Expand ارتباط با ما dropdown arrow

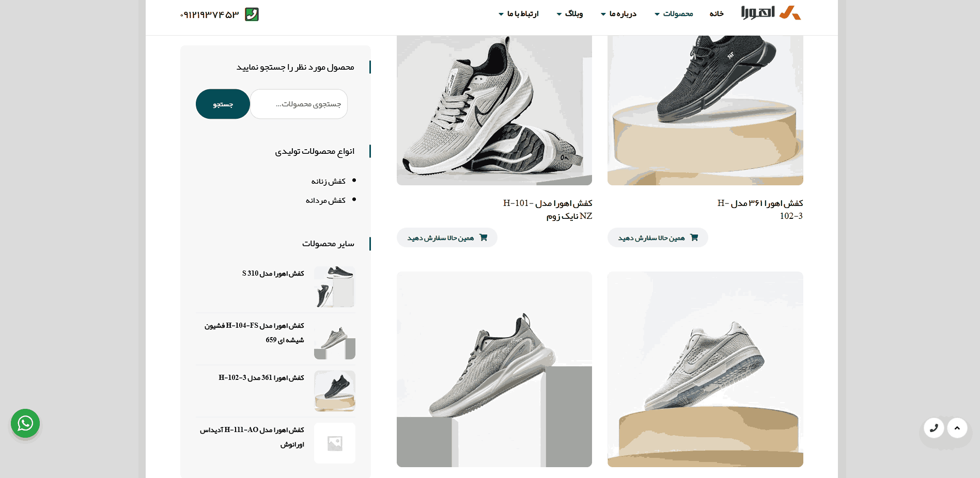coord(501,14)
